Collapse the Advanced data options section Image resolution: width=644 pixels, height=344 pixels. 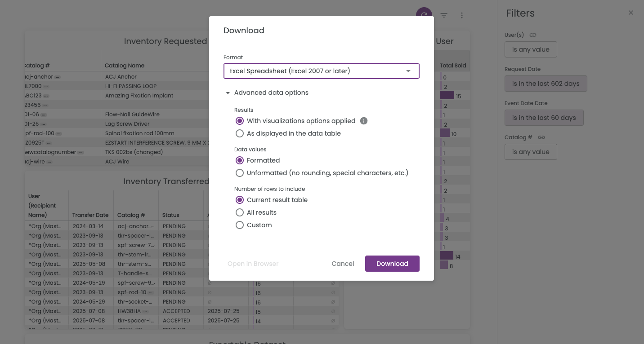point(228,93)
